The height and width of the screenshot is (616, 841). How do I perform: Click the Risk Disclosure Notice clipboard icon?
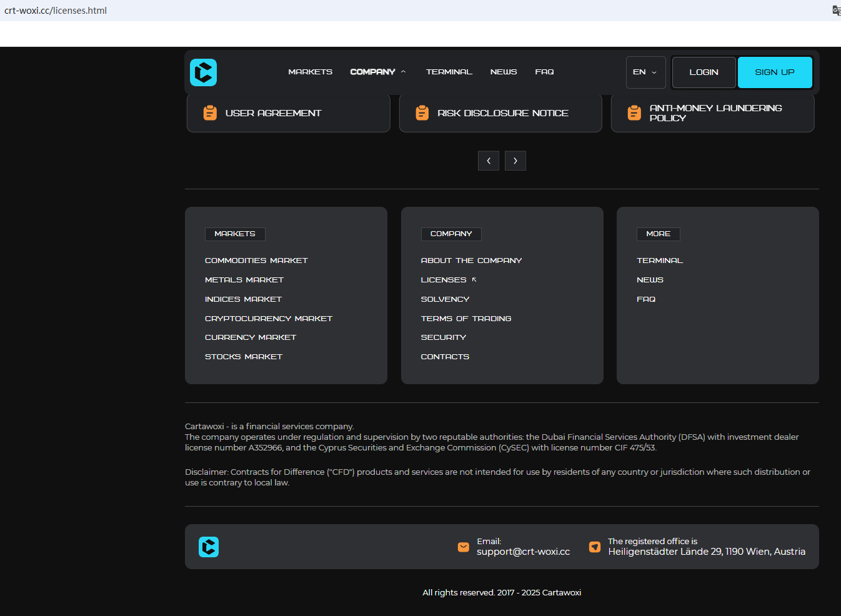click(422, 113)
